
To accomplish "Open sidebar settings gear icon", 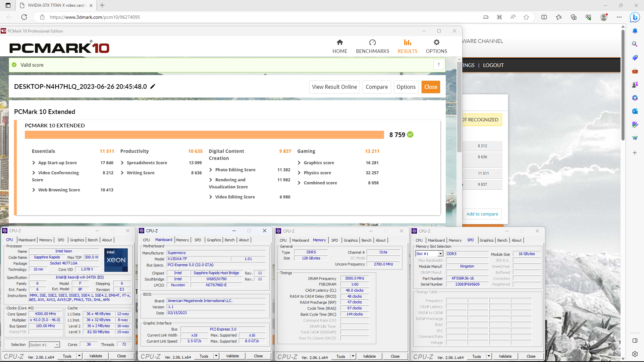I will (635, 354).
